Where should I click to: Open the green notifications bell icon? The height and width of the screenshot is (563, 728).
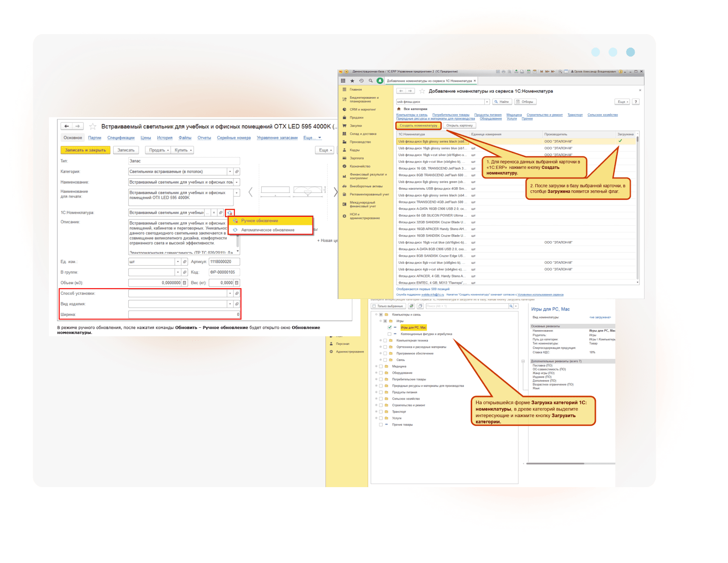point(380,81)
